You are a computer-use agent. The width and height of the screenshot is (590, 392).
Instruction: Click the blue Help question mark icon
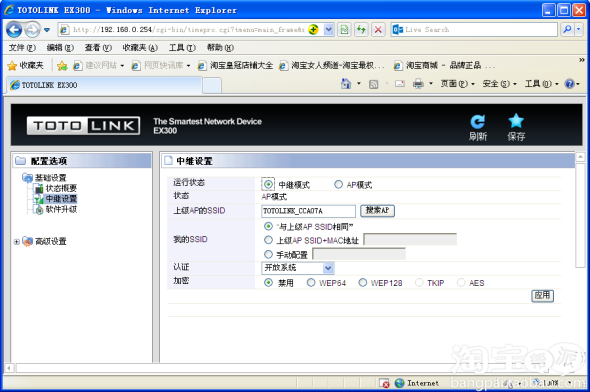pyautogui.click(x=569, y=84)
